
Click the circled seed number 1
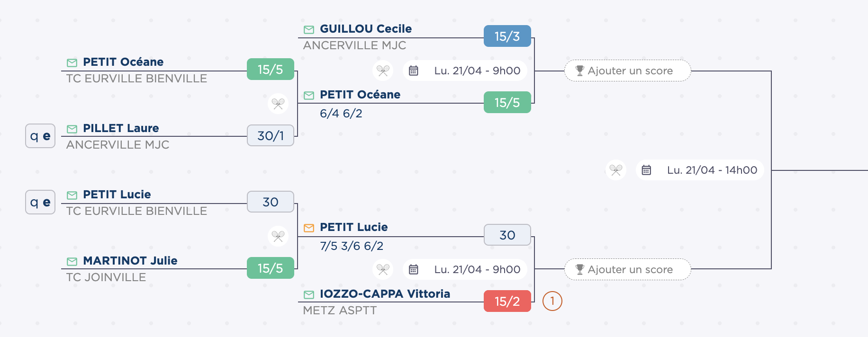click(x=552, y=301)
